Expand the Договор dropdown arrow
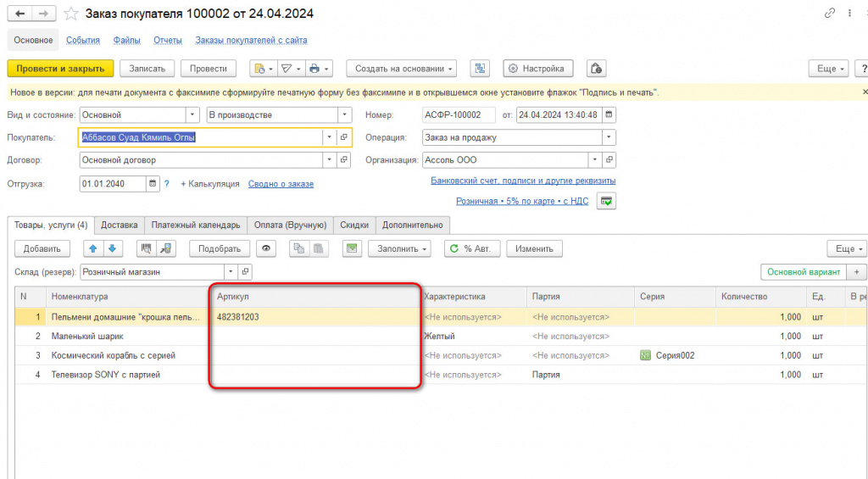 pos(330,160)
